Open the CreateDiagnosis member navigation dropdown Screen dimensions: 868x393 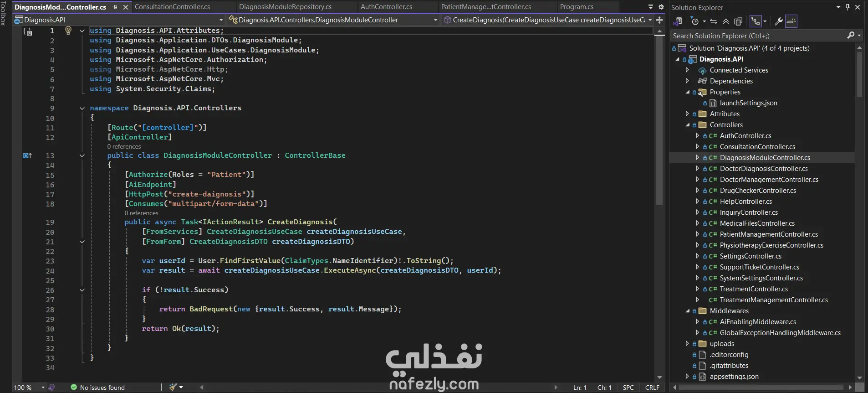tap(650, 20)
